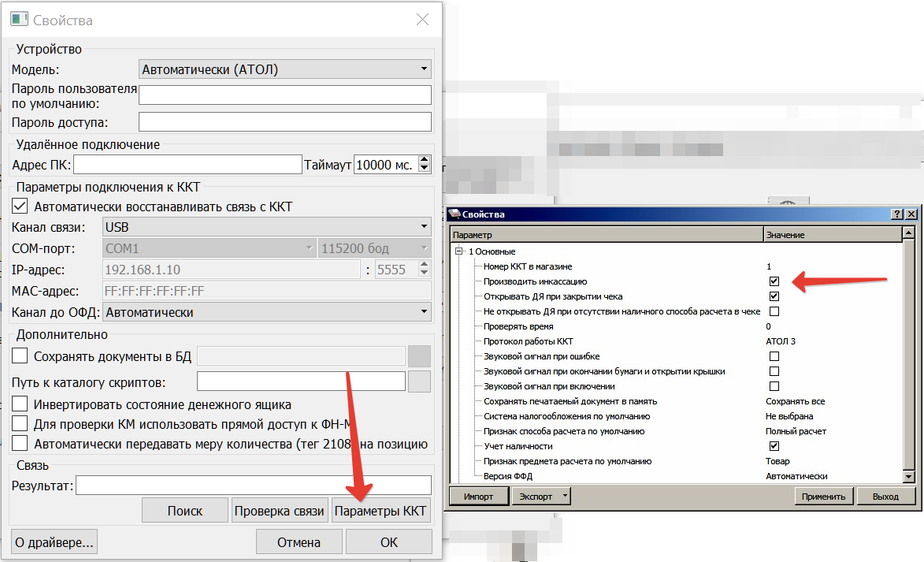Screen dimensions: 924x562
Task: Uncheck Открывать ДЯ при закрытии чека
Action: (x=774, y=296)
